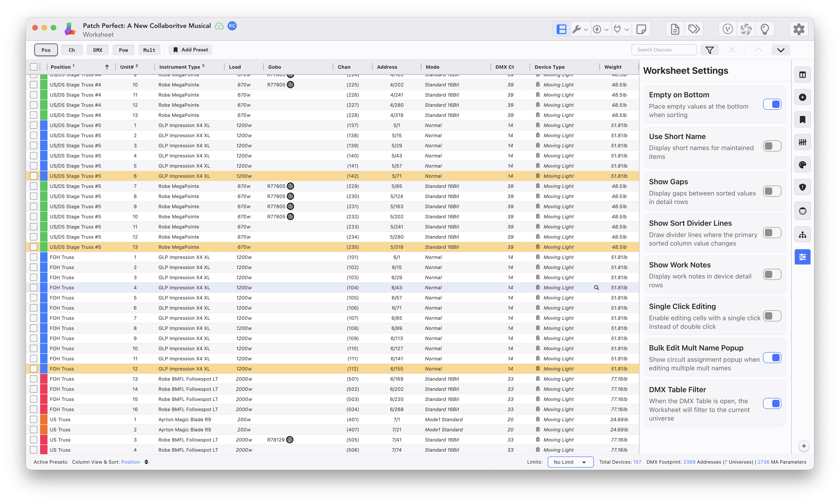Open the bookmark presets sidebar icon
The width and height of the screenshot is (840, 504).
click(x=802, y=120)
